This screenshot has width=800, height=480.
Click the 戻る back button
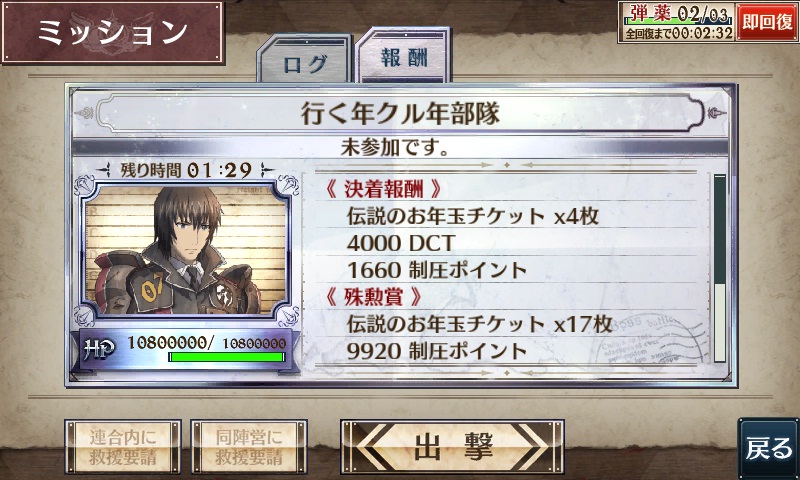tap(769, 448)
